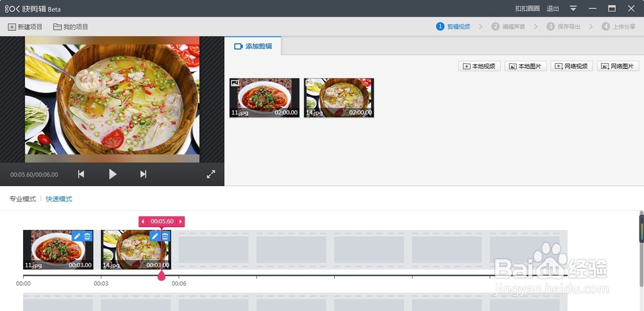The width and height of the screenshot is (644, 311).
Task: Click the timeline vertical scrollbar
Action: [641, 249]
